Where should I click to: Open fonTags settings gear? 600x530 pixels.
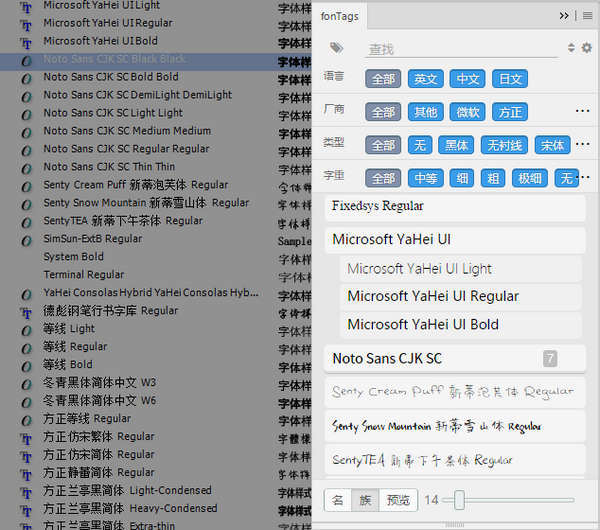click(587, 48)
